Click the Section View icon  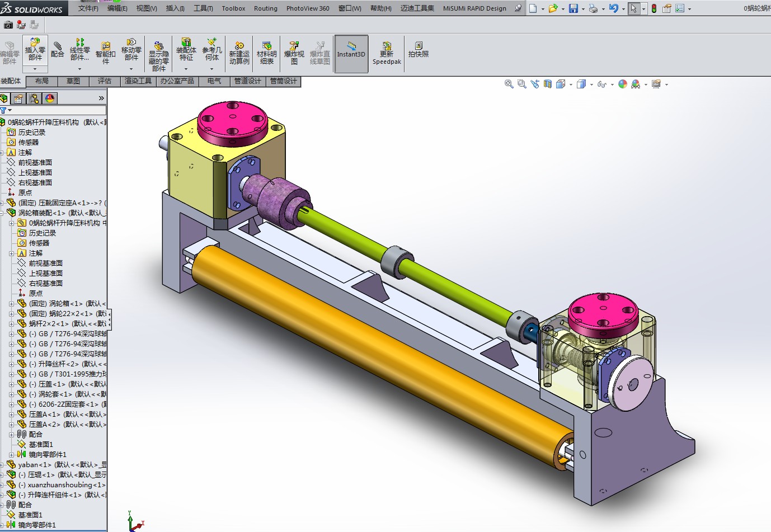548,84
